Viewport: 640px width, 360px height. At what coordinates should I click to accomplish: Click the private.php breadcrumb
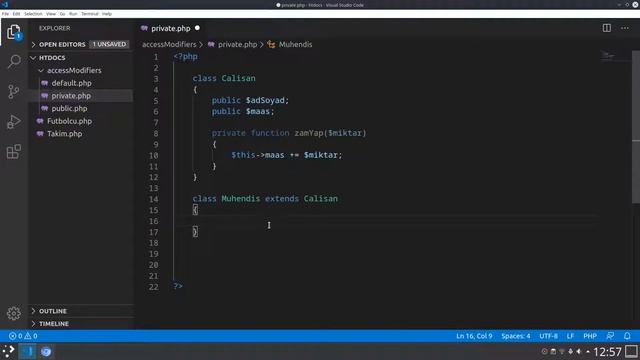pos(237,44)
